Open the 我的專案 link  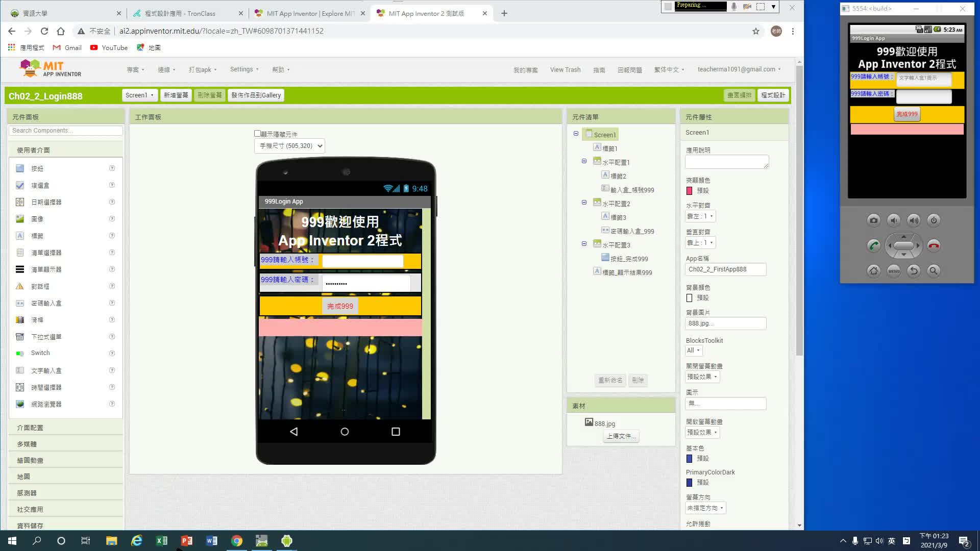click(x=525, y=70)
